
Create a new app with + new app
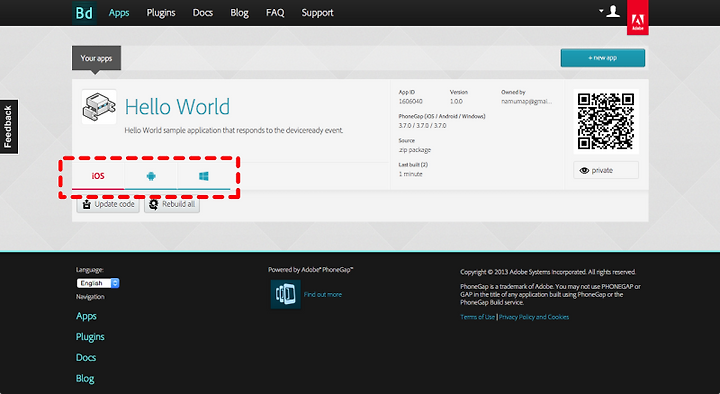(602, 58)
